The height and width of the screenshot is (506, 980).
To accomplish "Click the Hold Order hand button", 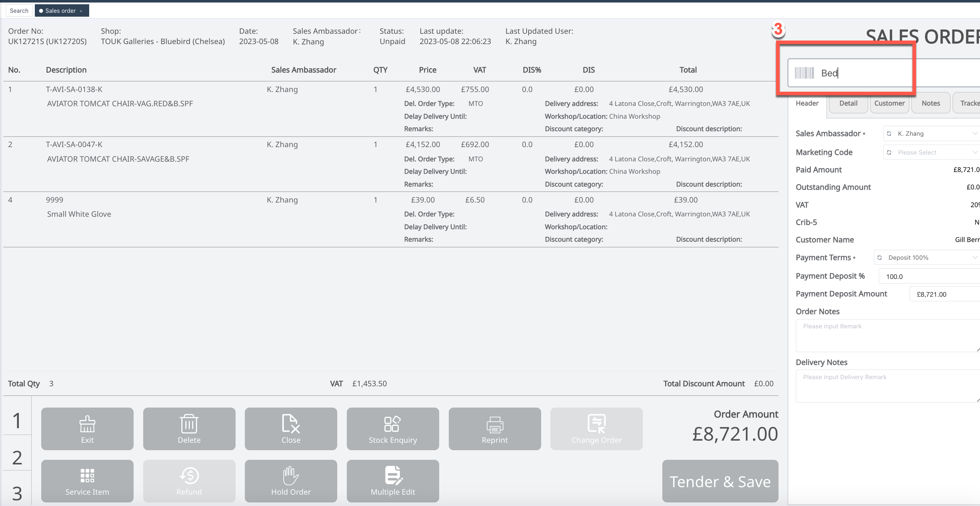I will point(291,481).
